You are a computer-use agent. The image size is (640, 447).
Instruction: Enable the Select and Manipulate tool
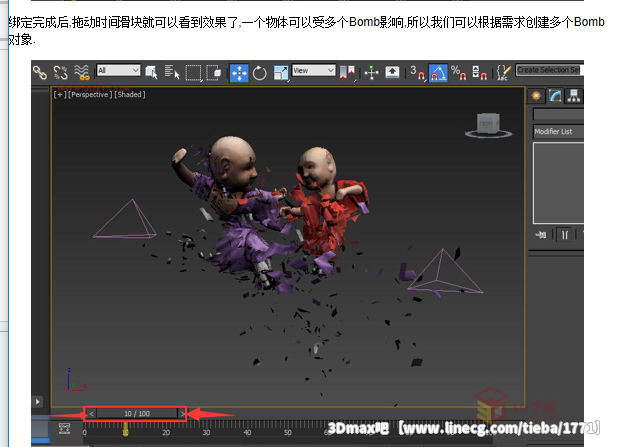point(371,73)
